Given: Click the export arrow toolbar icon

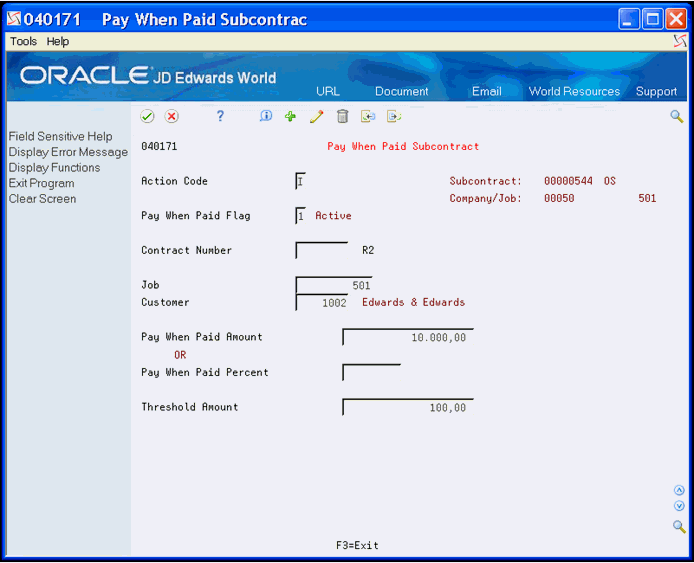Looking at the screenshot, I should coord(393,116).
